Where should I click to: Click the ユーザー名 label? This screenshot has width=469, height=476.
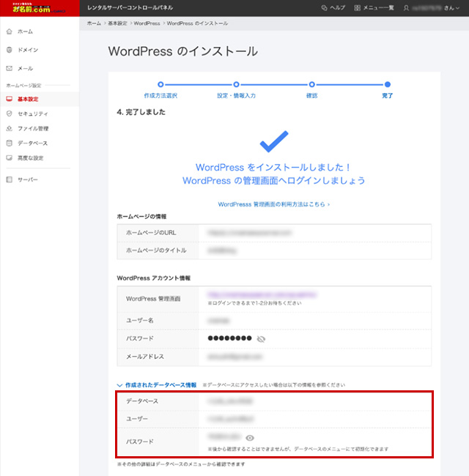tap(140, 320)
